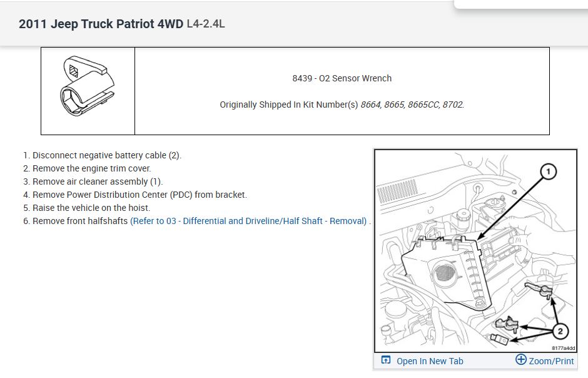Click the "Remove front halfshafts" step text

click(x=80, y=221)
